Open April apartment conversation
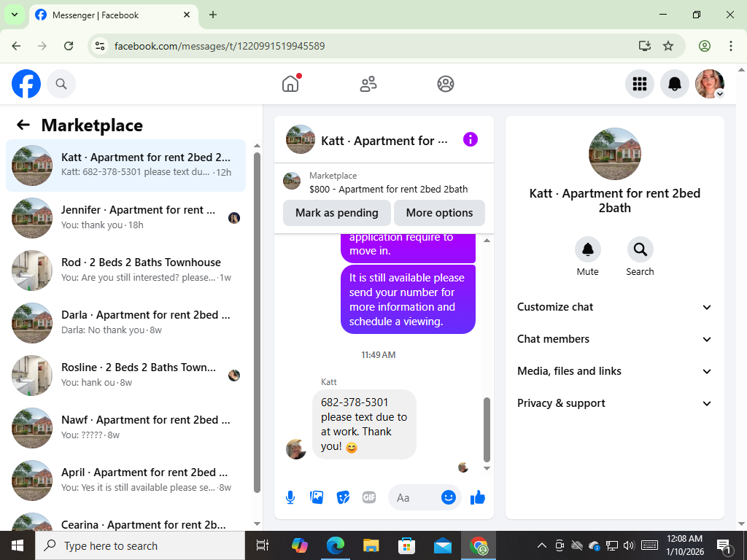747x560 pixels. 125,480
